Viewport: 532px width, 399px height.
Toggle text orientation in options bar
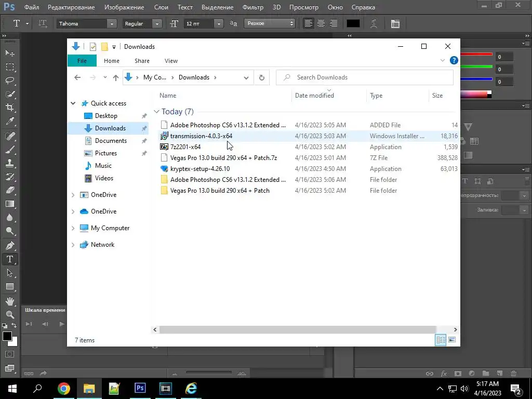pyautogui.click(x=43, y=23)
